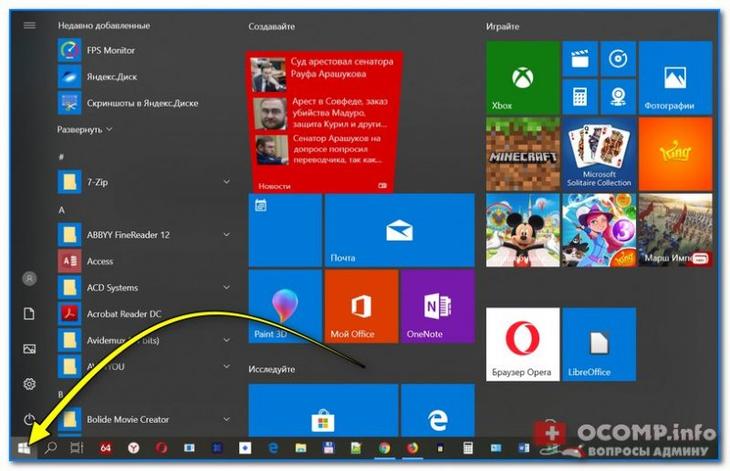Open the Марш Империй game tile

point(675,230)
